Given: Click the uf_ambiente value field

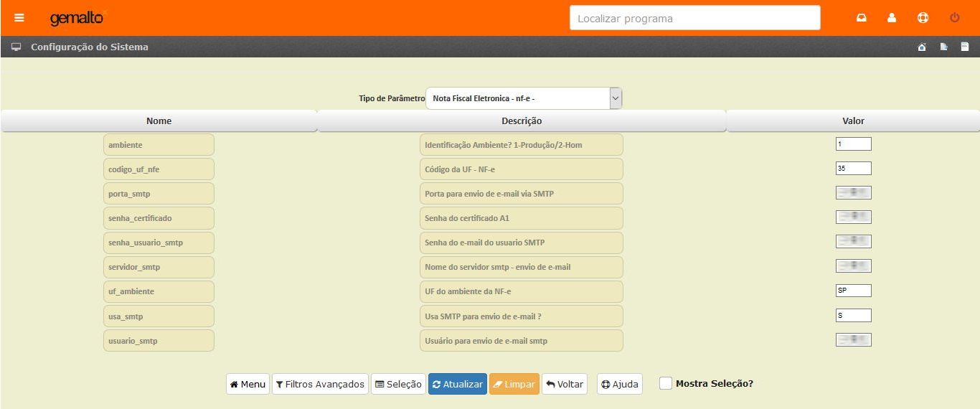Looking at the screenshot, I should pos(853,291).
